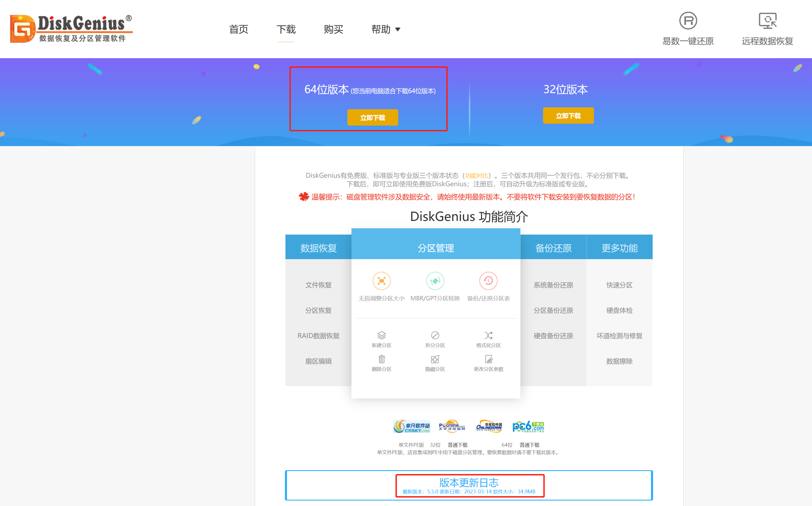Open the 购买 menu item
The image size is (812, 506).
(x=333, y=29)
